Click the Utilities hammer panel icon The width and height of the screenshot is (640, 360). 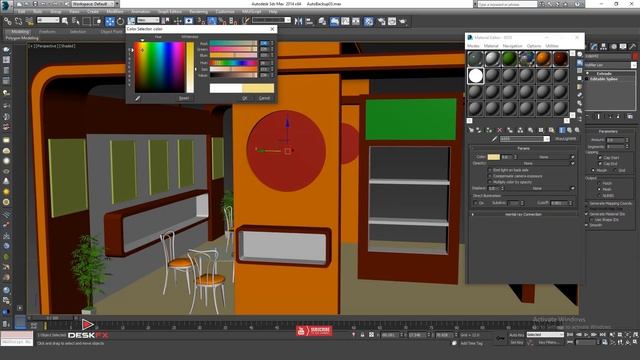pos(633,47)
